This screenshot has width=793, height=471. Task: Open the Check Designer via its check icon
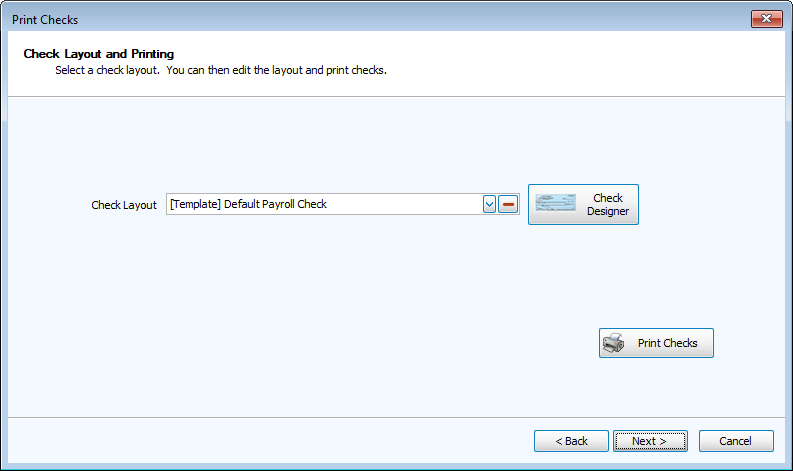pos(556,204)
